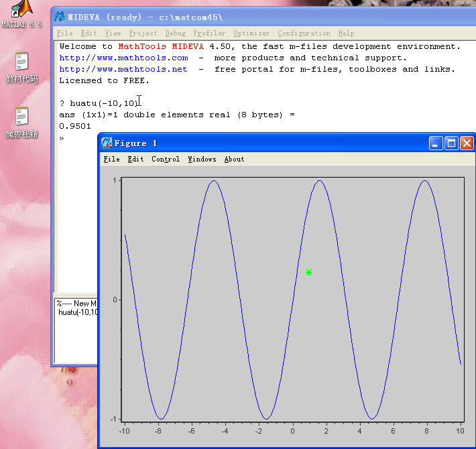Open the File menu in MIDEVA window
The width and height of the screenshot is (476, 449).
[64, 33]
